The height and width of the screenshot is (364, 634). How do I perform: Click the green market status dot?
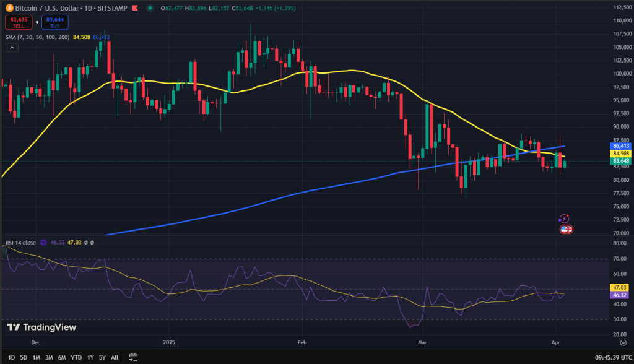[x=150, y=7]
